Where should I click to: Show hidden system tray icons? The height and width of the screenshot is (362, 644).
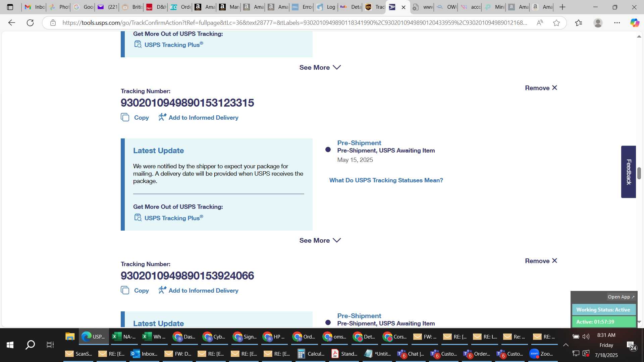pos(566,345)
